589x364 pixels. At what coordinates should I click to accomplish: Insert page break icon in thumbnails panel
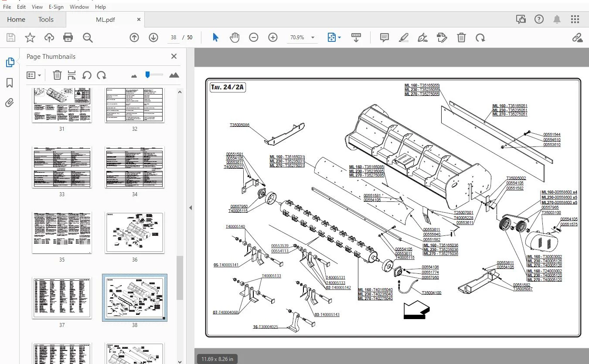click(72, 75)
